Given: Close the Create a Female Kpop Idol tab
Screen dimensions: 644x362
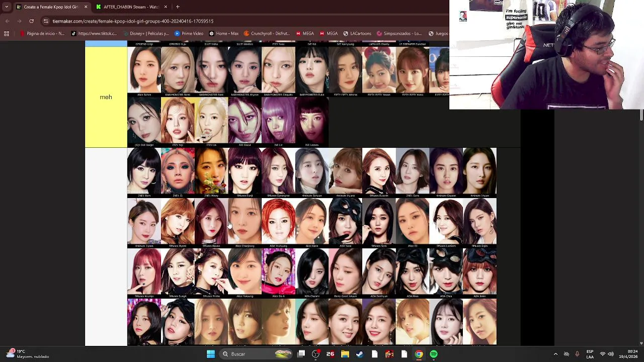Looking at the screenshot, I should [x=86, y=7].
